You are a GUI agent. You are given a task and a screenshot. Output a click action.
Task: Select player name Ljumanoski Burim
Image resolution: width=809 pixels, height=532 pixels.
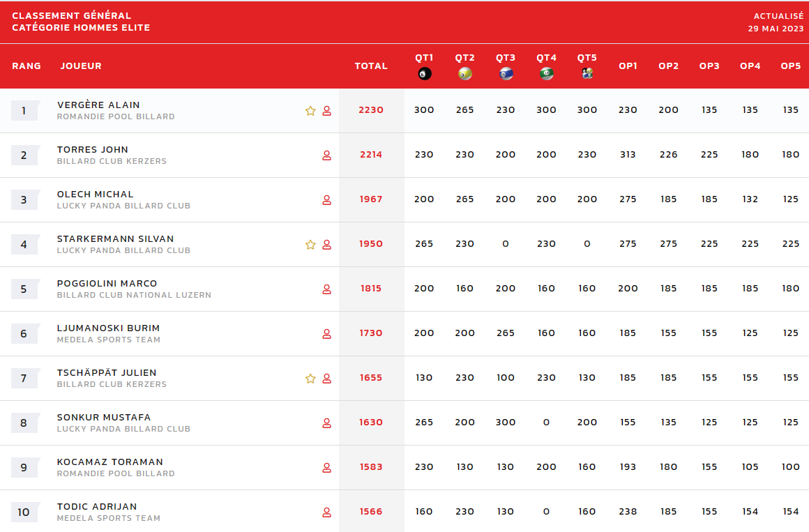pos(108,328)
